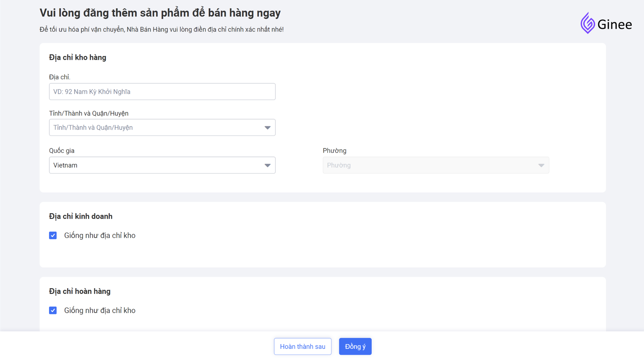Uncheck 'Giống như địa chỉ kho' under Địa chỉ kinh doanh

pos(53,235)
